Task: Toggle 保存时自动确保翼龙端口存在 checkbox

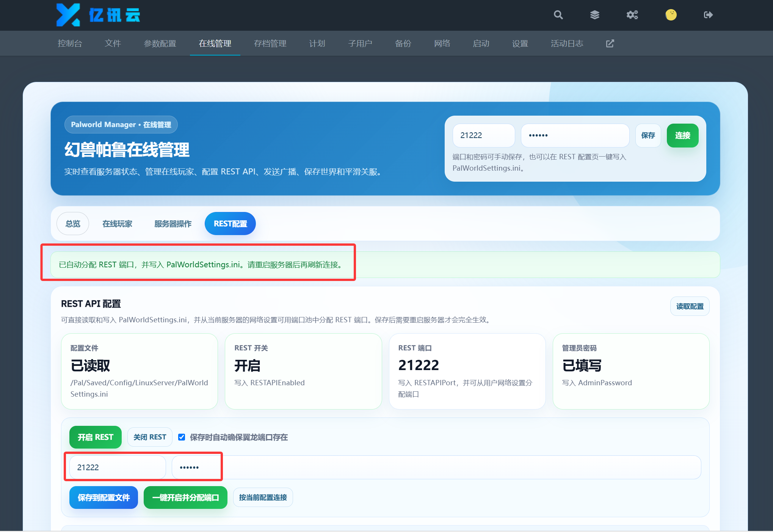Action: click(x=182, y=437)
